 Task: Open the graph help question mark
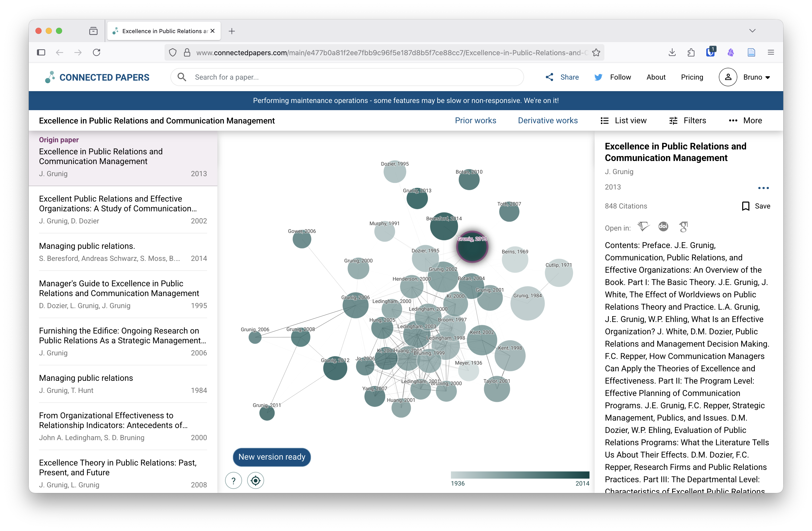tap(233, 481)
